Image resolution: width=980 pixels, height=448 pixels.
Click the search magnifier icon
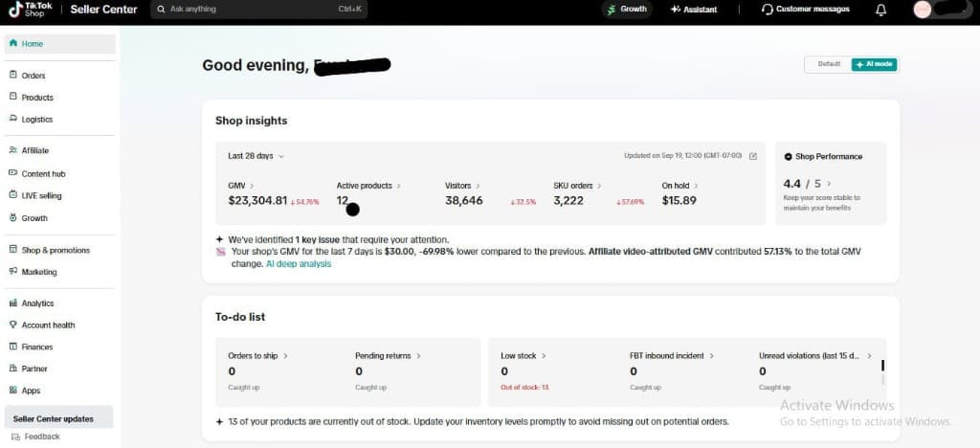point(161,10)
